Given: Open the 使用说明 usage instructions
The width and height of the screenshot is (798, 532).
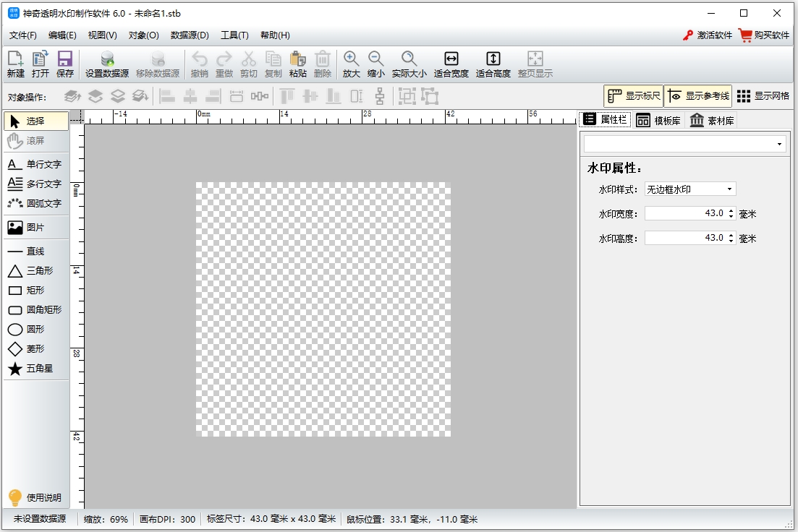Looking at the screenshot, I should (x=35, y=498).
